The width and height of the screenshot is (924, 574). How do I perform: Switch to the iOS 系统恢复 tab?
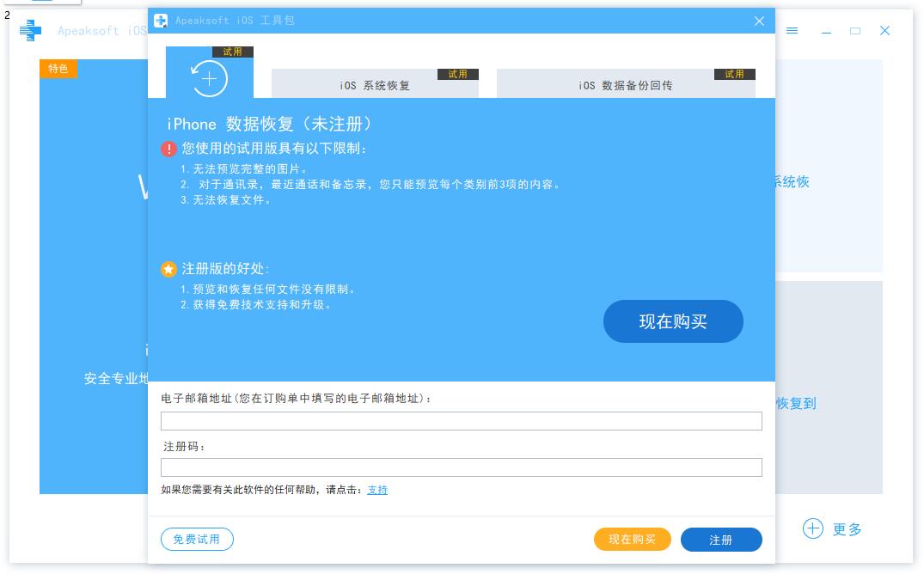(x=375, y=83)
